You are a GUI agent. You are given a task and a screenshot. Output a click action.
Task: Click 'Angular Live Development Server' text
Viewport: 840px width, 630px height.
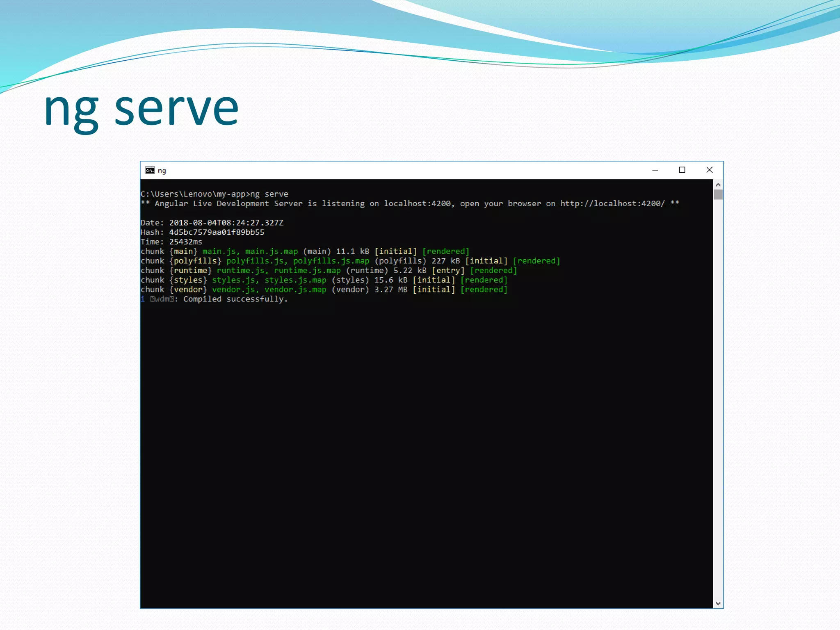(228, 203)
